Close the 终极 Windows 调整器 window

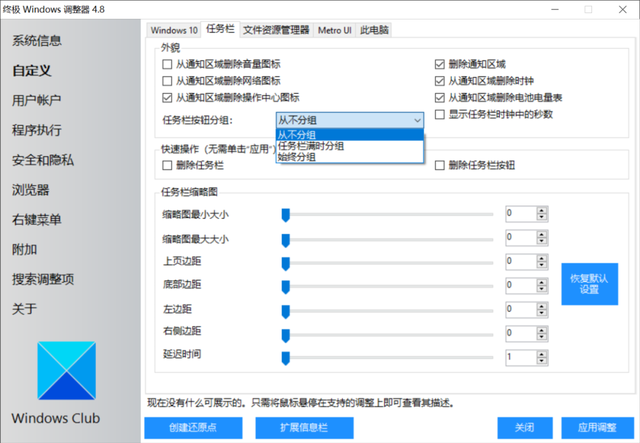[622, 9]
